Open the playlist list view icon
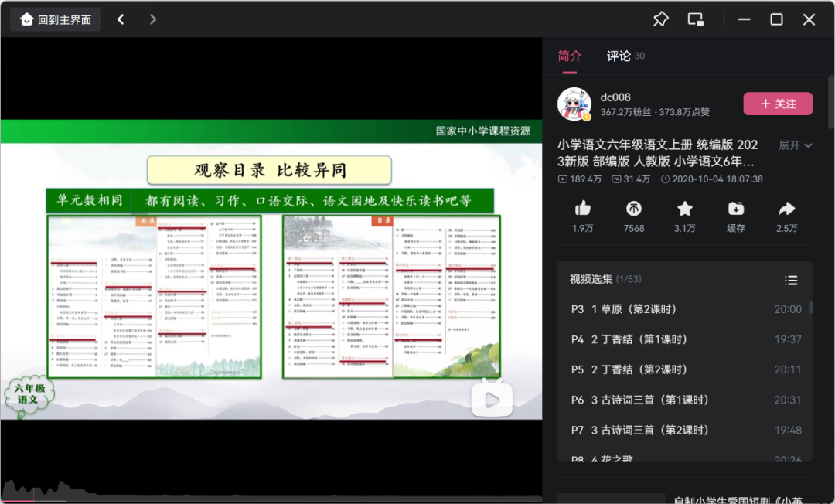This screenshot has height=504, width=835. click(x=790, y=280)
